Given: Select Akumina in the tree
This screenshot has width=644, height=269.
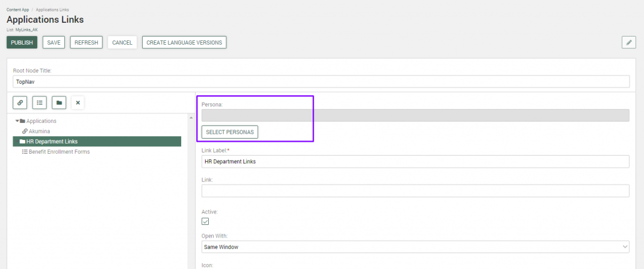Looking at the screenshot, I should (x=39, y=131).
